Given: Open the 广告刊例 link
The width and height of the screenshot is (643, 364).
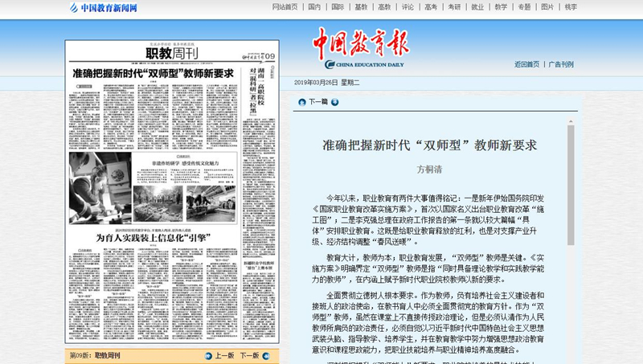Looking at the screenshot, I should pyautogui.click(x=561, y=64).
